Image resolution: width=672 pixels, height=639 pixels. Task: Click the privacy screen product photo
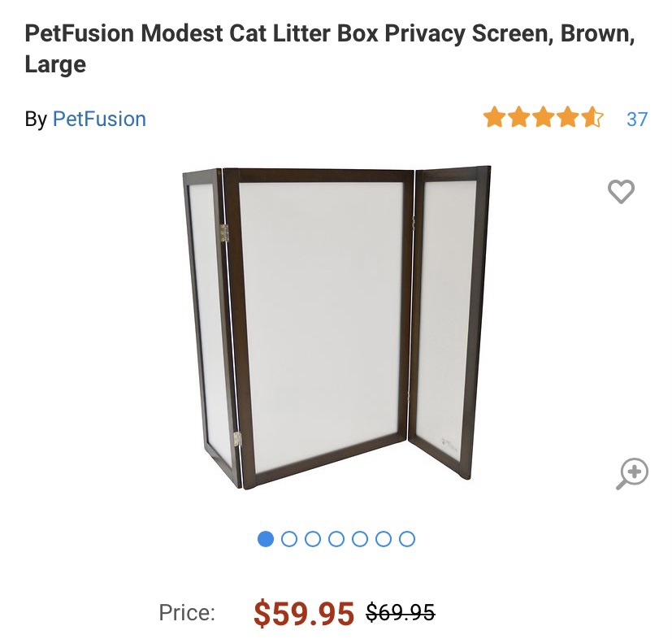click(x=336, y=327)
